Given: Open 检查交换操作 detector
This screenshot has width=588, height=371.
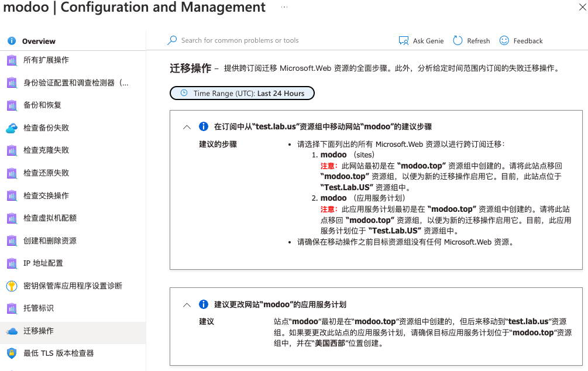Looking at the screenshot, I should pos(73,195).
